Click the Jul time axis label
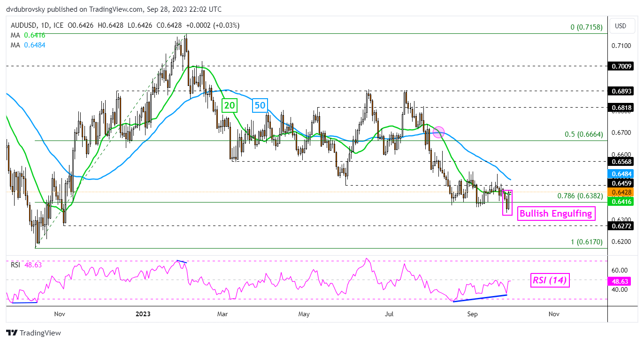This screenshot has height=343, width=644. [389, 313]
